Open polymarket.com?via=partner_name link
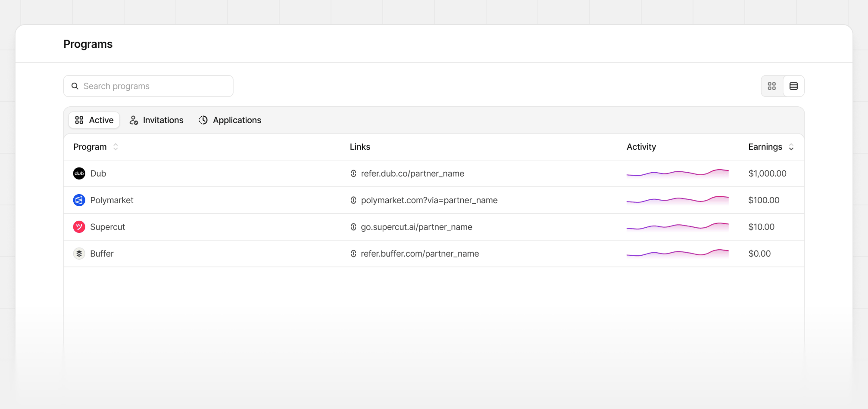Viewport: 868px width, 409px height. point(429,200)
